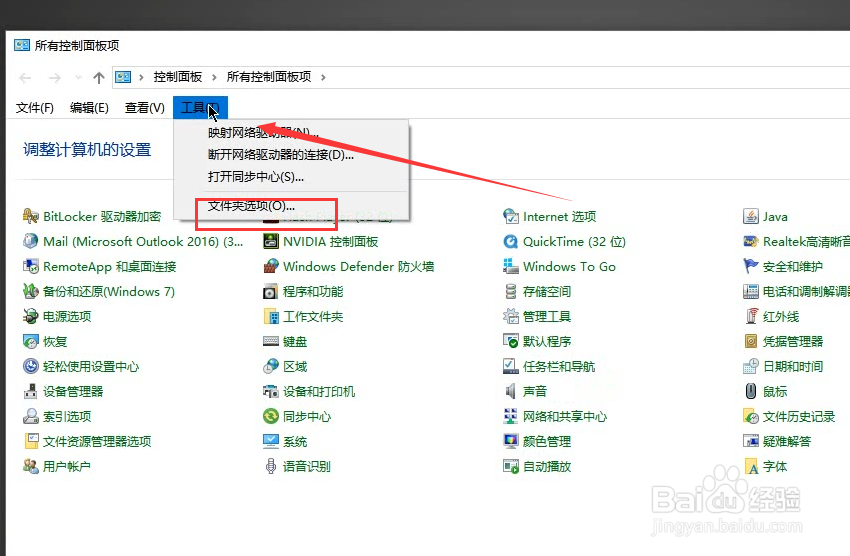The image size is (850, 556).
Task: Open the 查看(V) menu
Action: (145, 108)
